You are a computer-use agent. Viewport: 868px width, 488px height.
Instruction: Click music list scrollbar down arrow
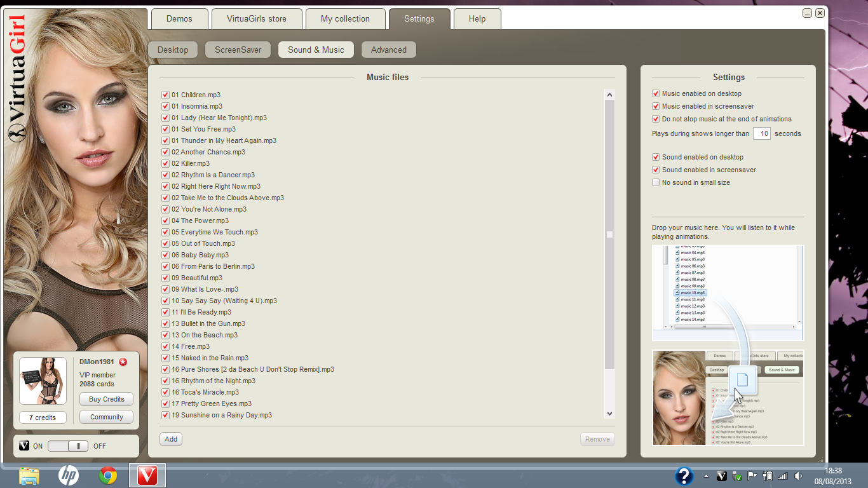[609, 414]
